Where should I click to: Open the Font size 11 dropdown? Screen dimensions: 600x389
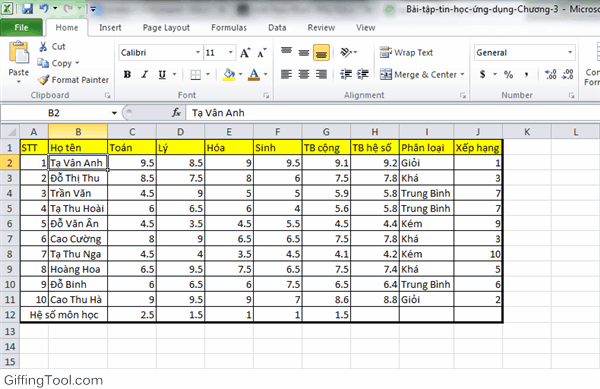point(231,52)
